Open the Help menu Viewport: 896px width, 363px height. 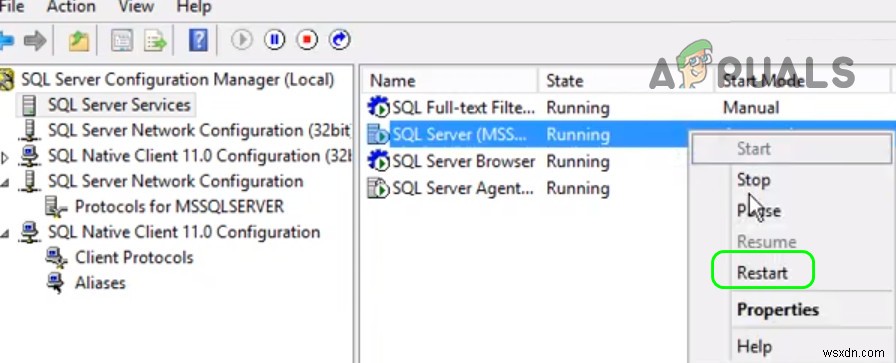pos(194,7)
